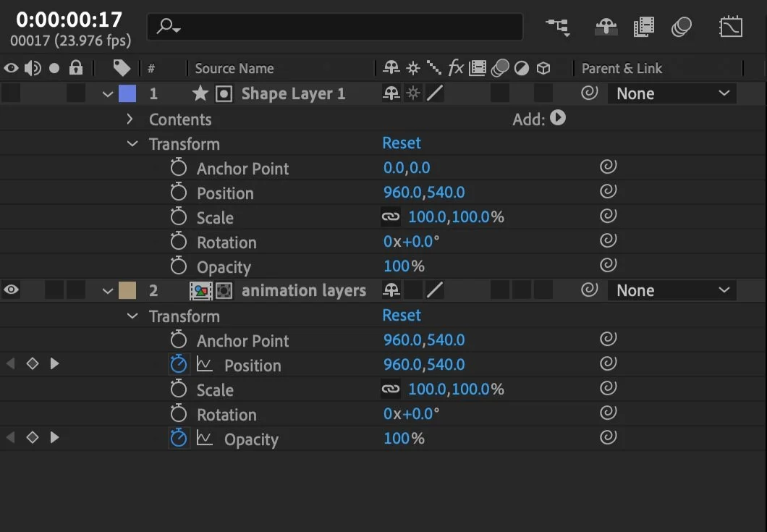Add keyframe at current time for Position
This screenshot has height=532, width=767.
[33, 363]
